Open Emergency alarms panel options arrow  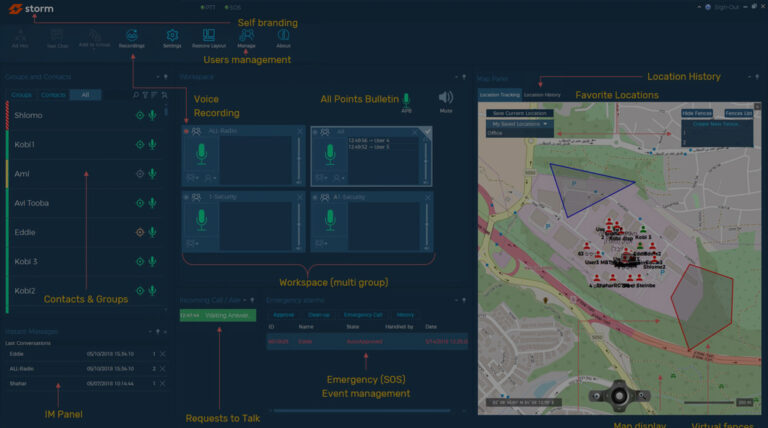click(x=456, y=300)
